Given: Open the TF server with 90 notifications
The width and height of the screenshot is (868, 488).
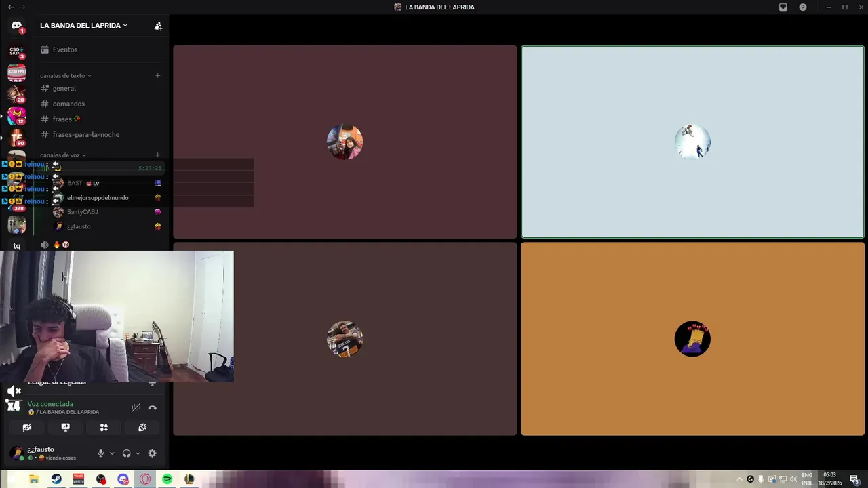Looking at the screenshot, I should (17, 138).
